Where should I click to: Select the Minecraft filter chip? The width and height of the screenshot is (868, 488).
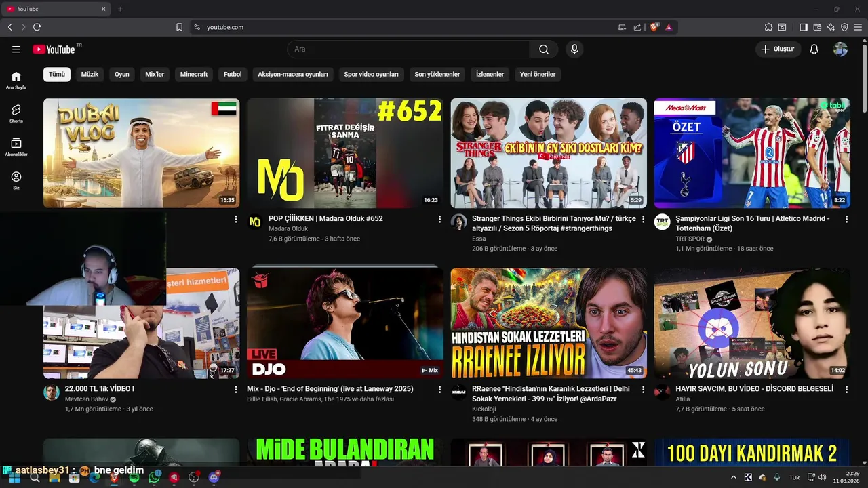(x=194, y=75)
